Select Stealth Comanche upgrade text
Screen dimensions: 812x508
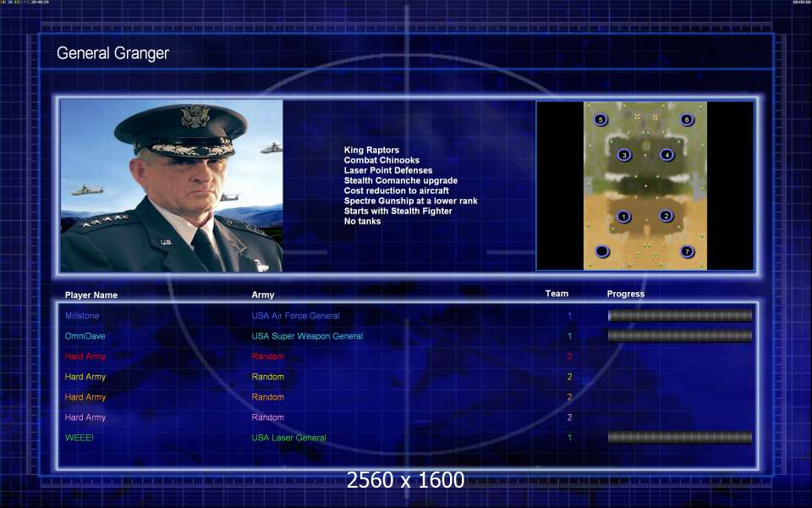click(x=401, y=180)
